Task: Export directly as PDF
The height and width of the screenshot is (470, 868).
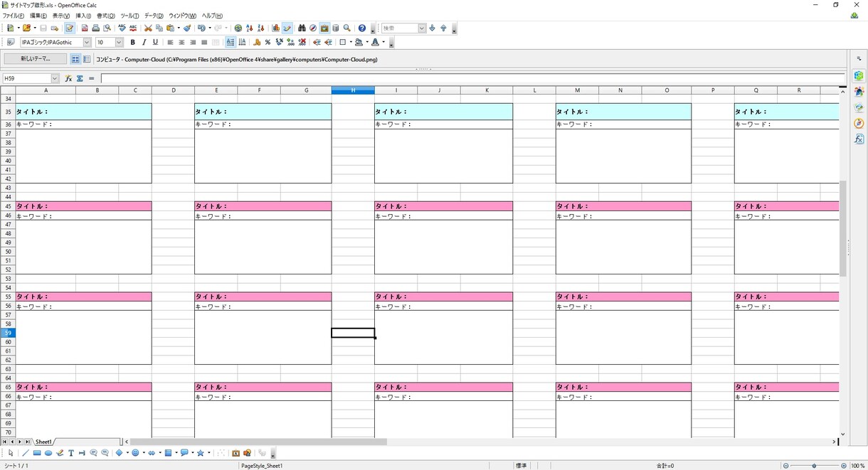Action: coord(85,28)
